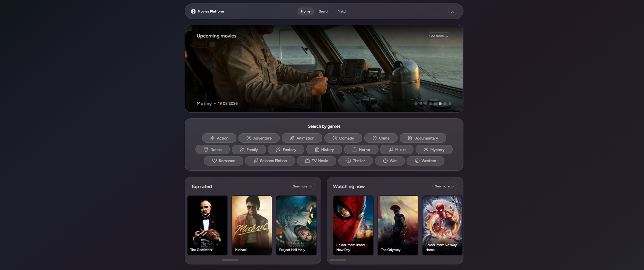Screen dimensions: 644x270
Task: Jump to the first carousel slide dot
Action: (416, 103)
